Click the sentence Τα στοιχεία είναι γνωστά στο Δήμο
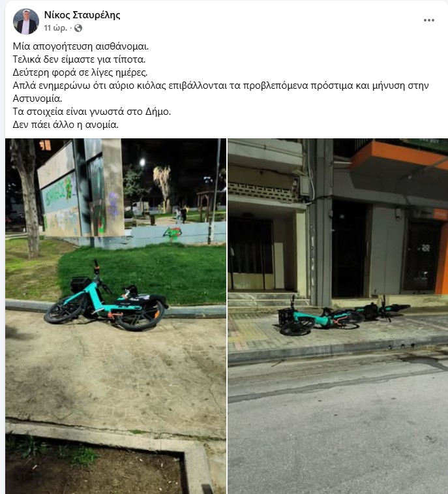Image resolution: width=448 pixels, height=494 pixels. pos(91,112)
